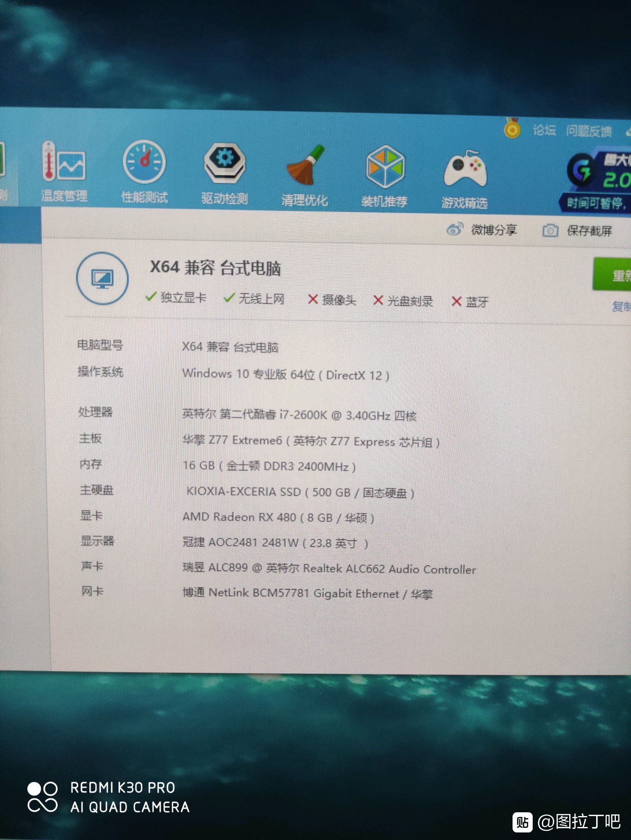Click the round computer monitor icon
This screenshot has height=840, width=631.
(103, 278)
